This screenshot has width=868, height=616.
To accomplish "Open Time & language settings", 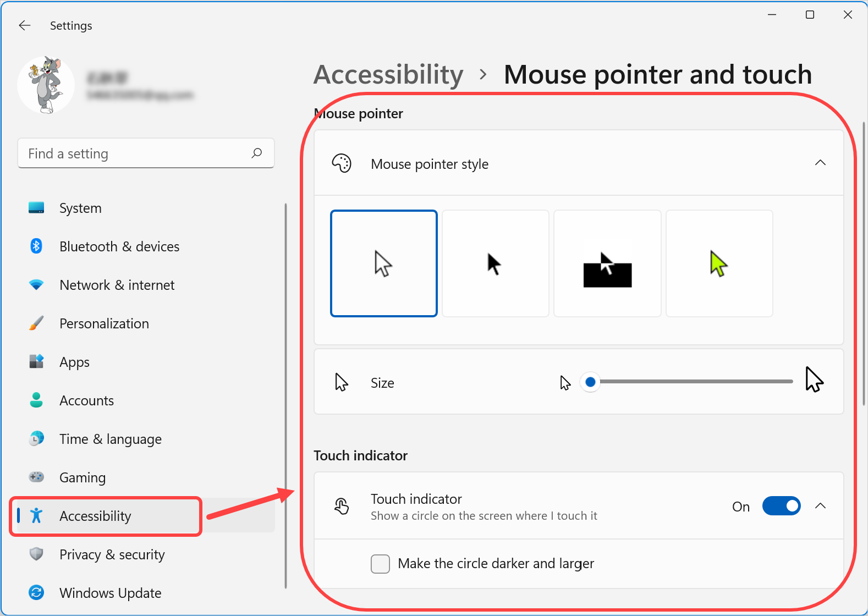I will (x=110, y=439).
